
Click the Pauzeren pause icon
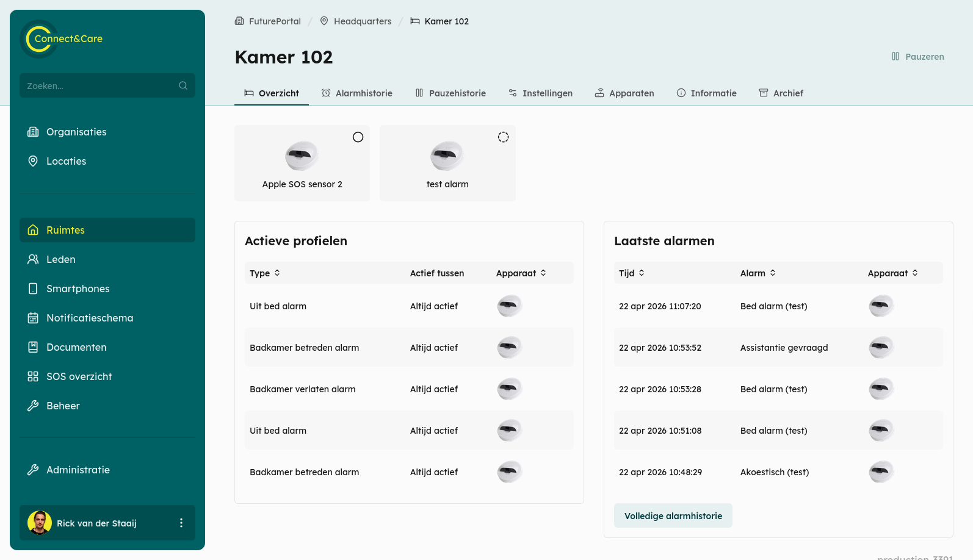point(895,56)
